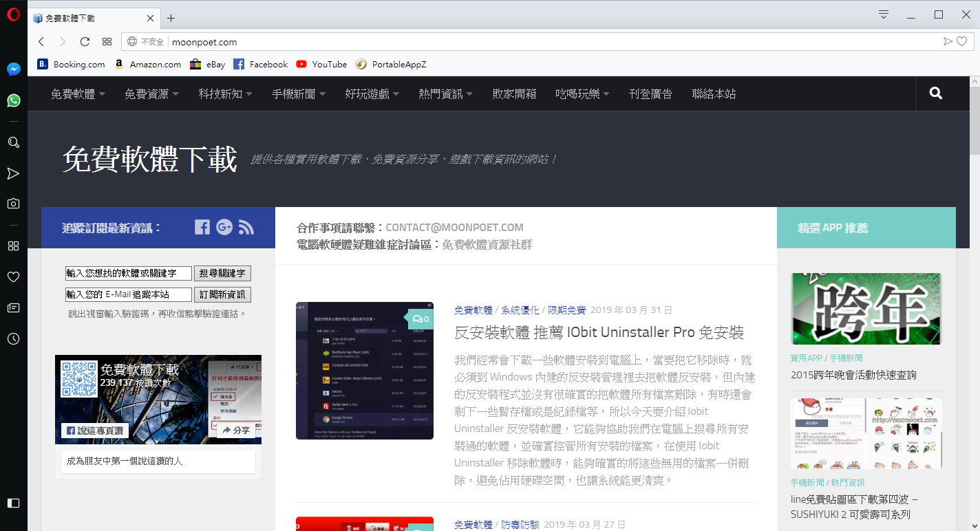Open the History panel in the sidebar
The width and height of the screenshot is (980, 531).
13,338
